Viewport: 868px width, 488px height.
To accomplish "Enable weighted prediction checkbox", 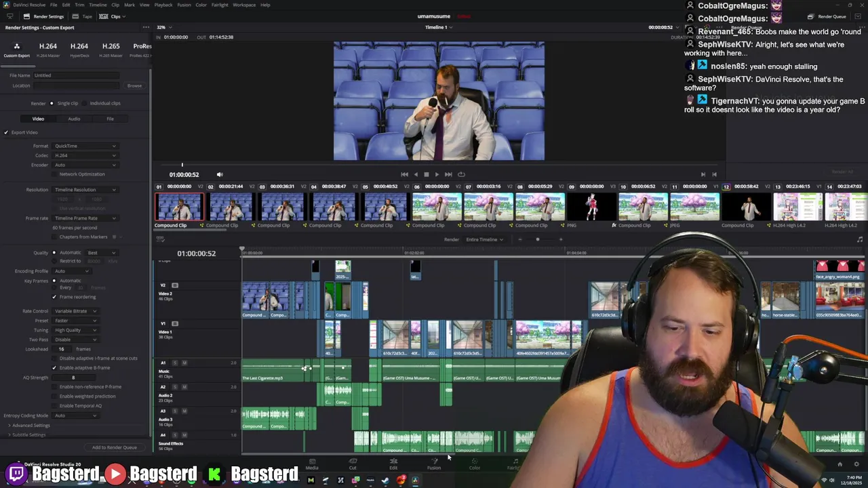I will (x=54, y=396).
